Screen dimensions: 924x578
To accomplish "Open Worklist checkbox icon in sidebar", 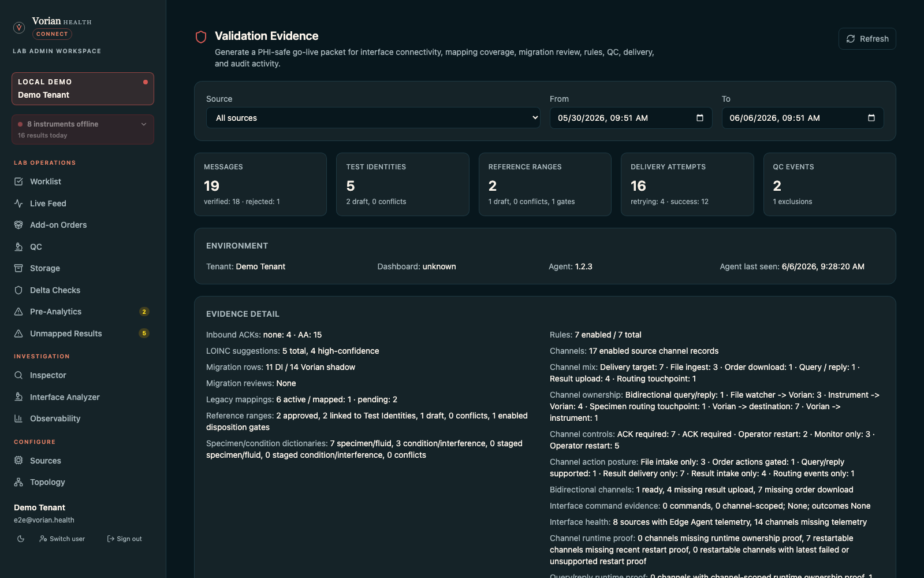I will pyautogui.click(x=18, y=181).
